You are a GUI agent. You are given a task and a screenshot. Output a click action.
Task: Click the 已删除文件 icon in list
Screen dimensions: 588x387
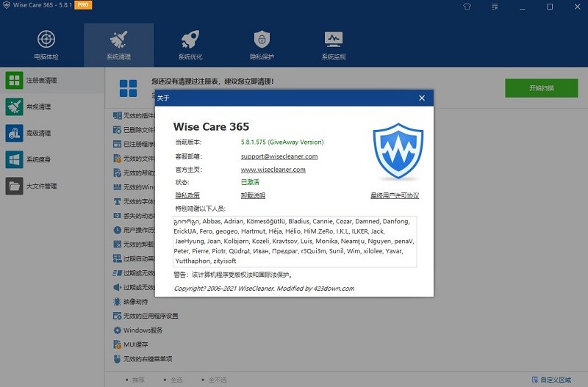[117, 130]
